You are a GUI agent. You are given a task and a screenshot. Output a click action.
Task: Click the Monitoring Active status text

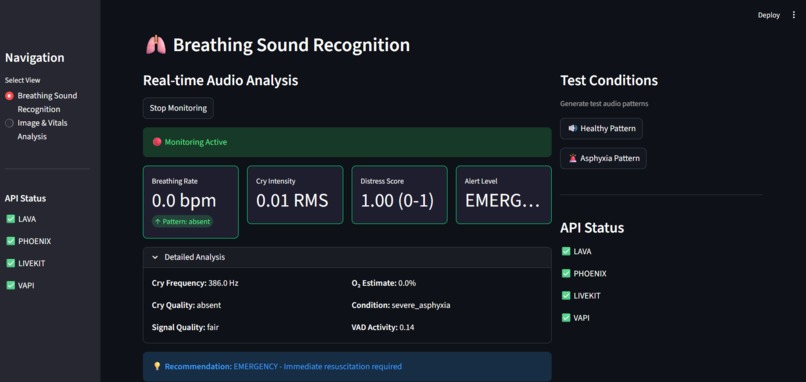click(196, 142)
